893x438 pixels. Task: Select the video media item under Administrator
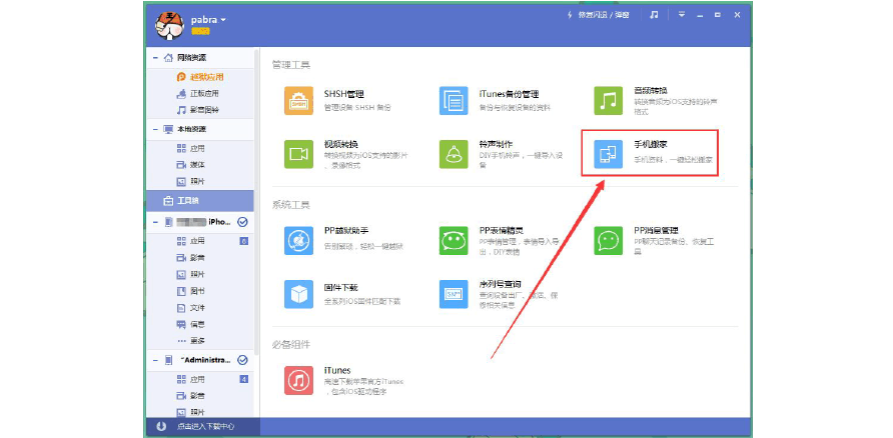pos(191,395)
